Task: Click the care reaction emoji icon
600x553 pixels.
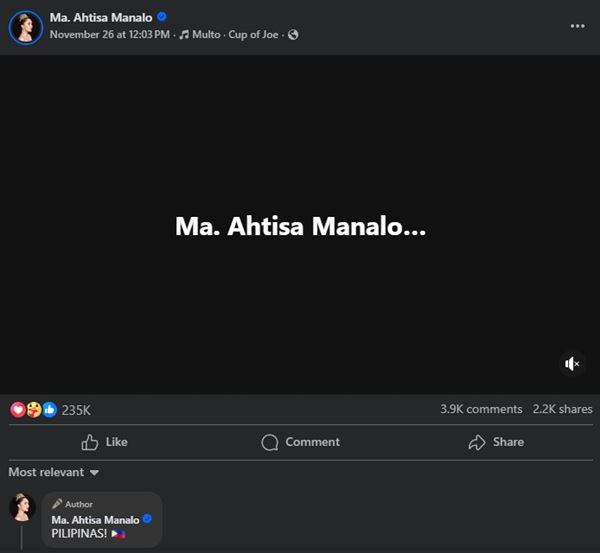Action: pos(34,409)
